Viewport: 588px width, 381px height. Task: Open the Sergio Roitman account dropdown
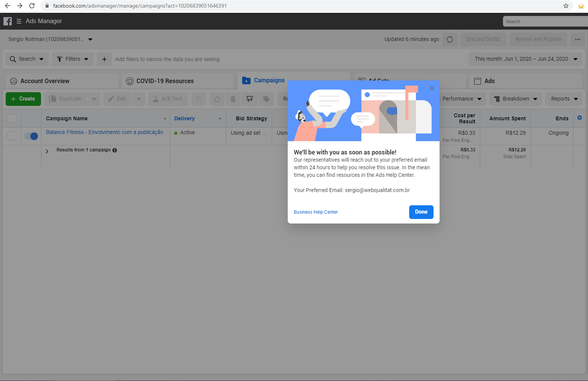[50, 39]
